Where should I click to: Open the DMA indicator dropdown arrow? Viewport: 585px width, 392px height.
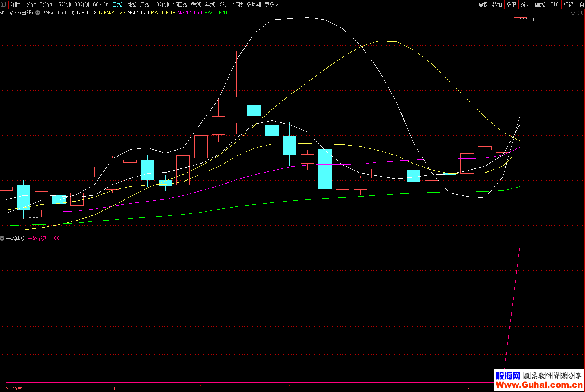point(38,13)
